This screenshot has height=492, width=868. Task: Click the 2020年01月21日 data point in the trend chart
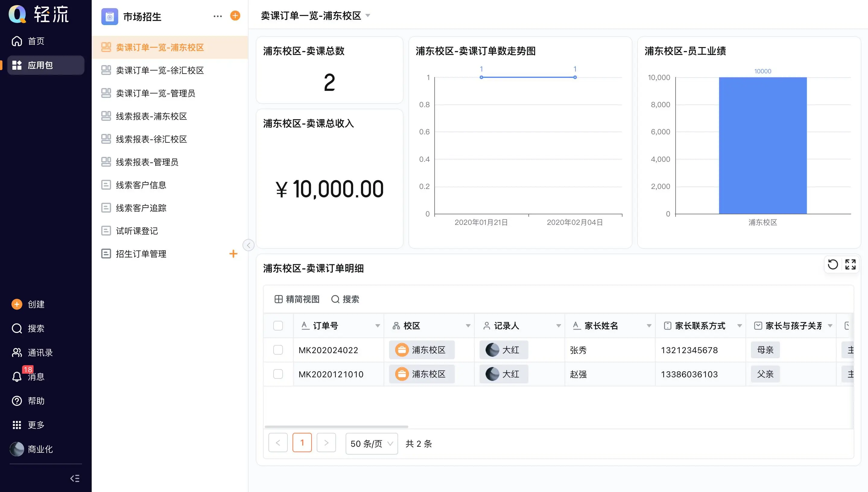point(481,77)
